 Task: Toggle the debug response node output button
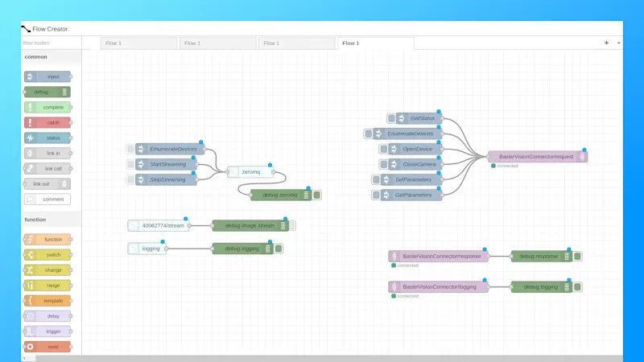click(578, 257)
